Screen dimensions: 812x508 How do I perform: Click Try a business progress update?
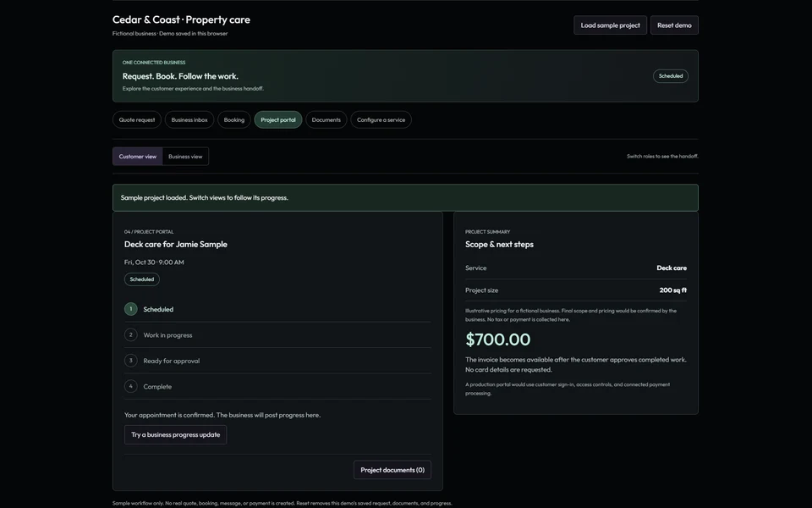tap(176, 435)
